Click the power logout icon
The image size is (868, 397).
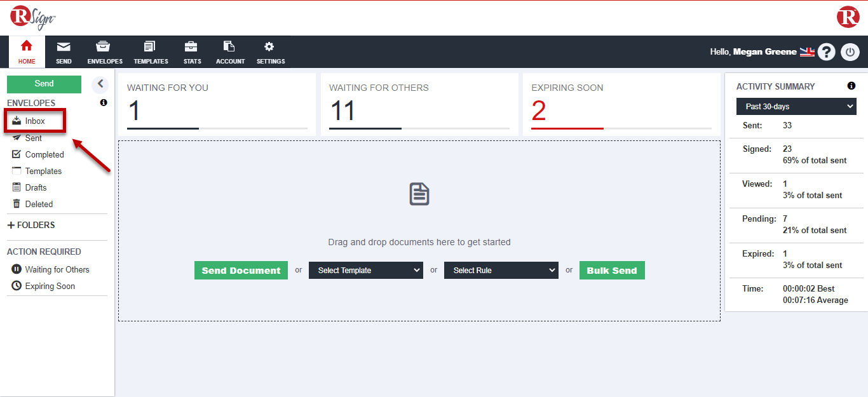click(x=850, y=52)
